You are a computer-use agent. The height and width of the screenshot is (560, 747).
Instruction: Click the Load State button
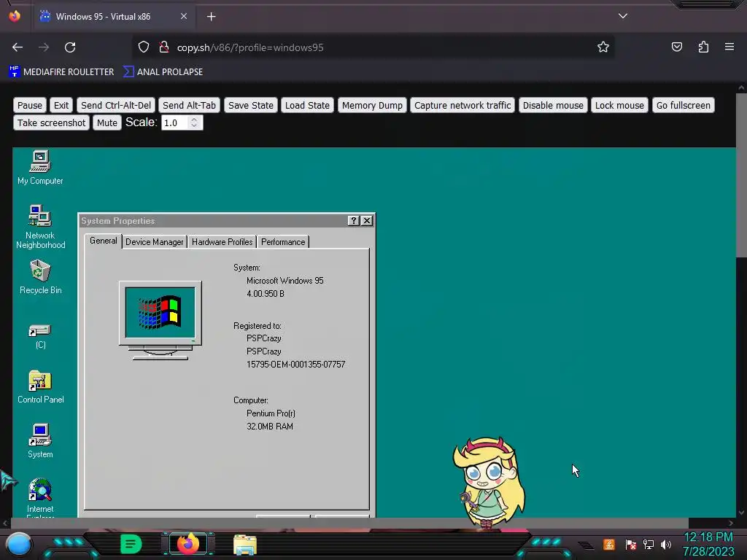[307, 105]
